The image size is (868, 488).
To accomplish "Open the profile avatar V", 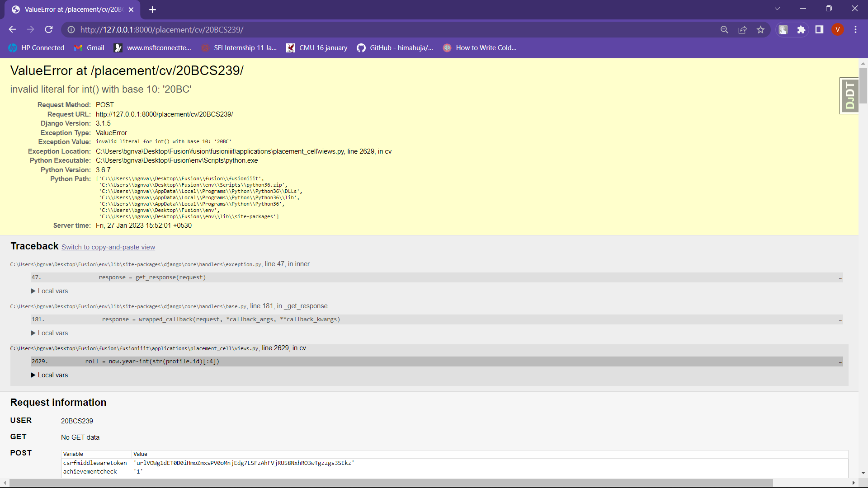I will (837, 29).
